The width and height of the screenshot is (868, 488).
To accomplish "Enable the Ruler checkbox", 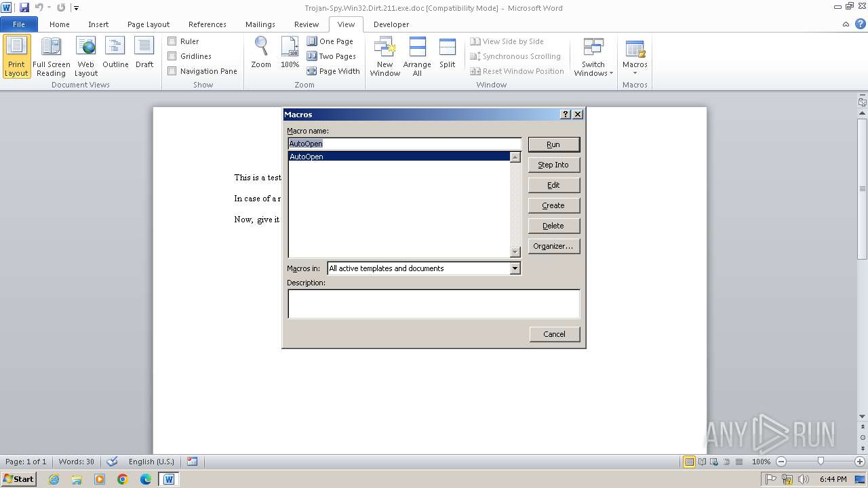I will (172, 41).
